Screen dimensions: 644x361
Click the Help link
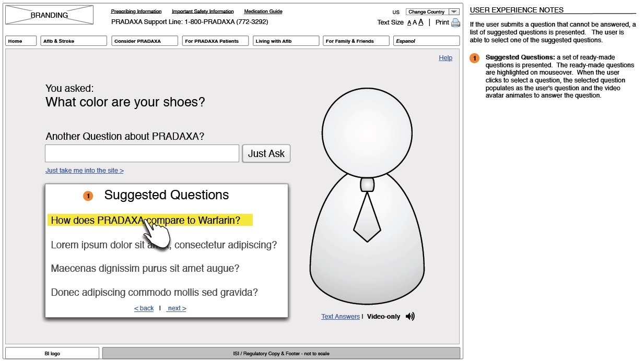click(x=446, y=58)
